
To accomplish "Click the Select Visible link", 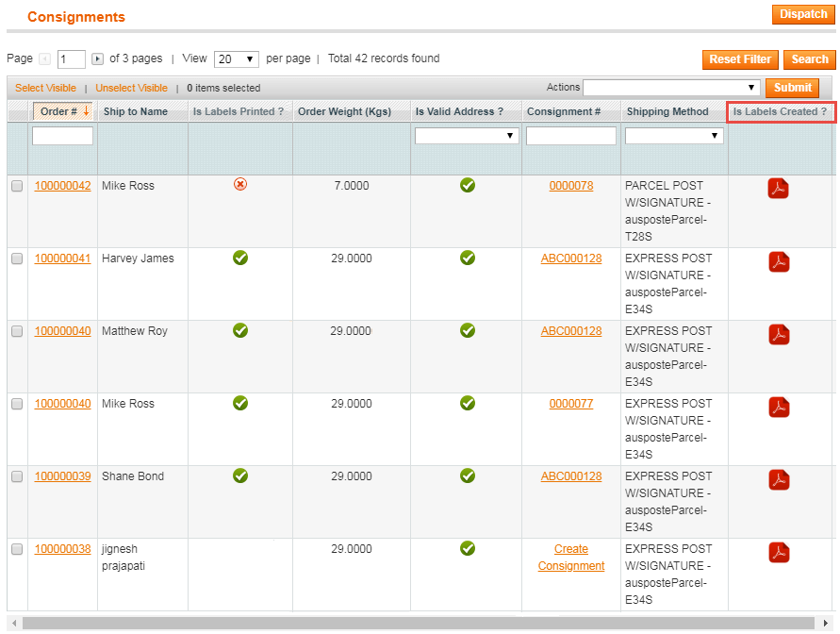I will [45, 88].
